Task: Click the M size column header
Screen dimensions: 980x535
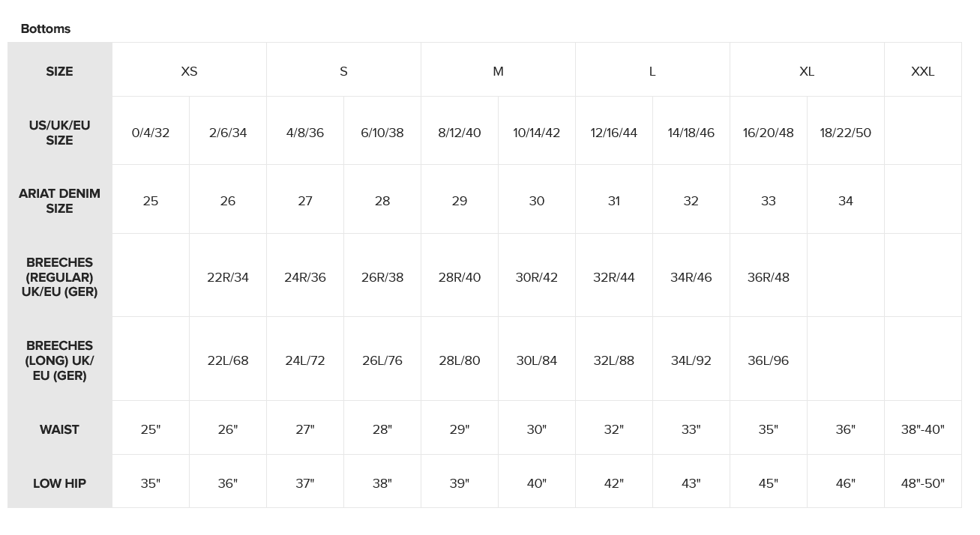Action: [498, 71]
